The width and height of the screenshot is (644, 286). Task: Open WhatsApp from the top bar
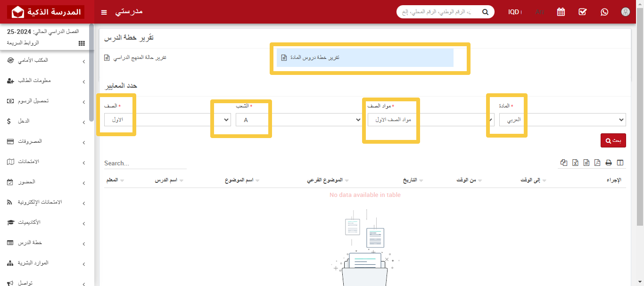[604, 12]
